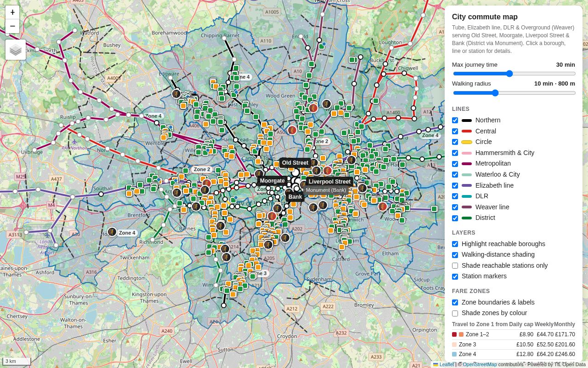Click the Zone 4 colour swatch
Image resolution: width=588 pixels, height=368 pixels.
coord(454,354)
